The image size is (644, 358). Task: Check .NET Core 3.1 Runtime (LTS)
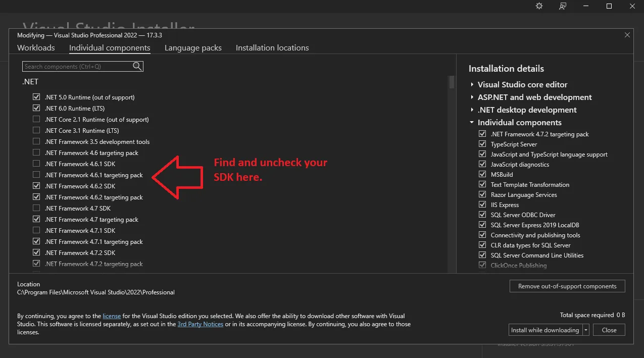pos(36,130)
